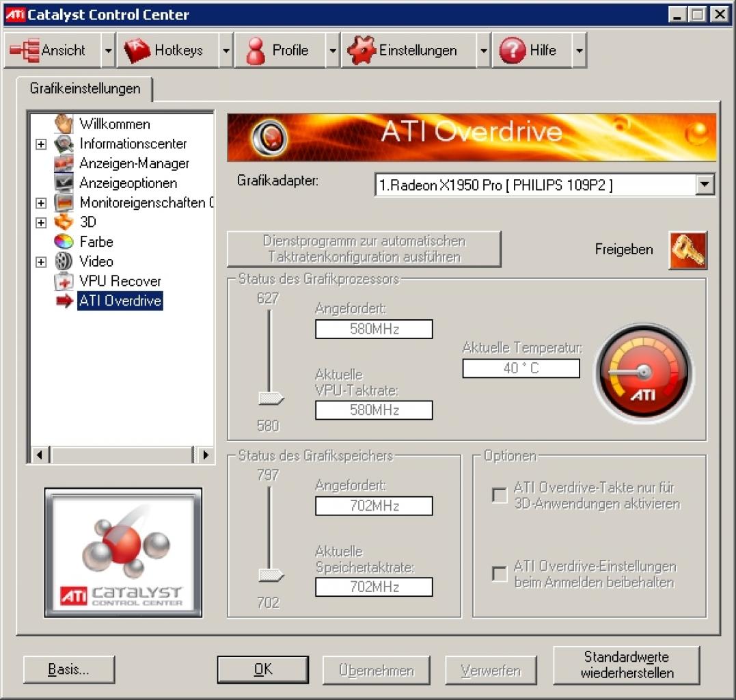The width and height of the screenshot is (736, 700).
Task: Open the Grafikadapter combo box
Action: 545,185
